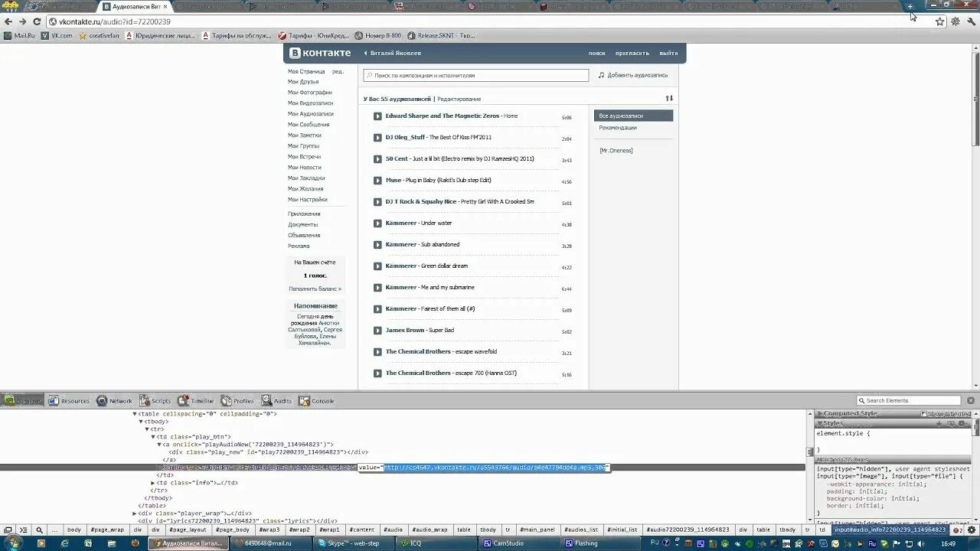Expand the div class player_wrap node
Viewport: 980px width, 551px height.
(135, 514)
